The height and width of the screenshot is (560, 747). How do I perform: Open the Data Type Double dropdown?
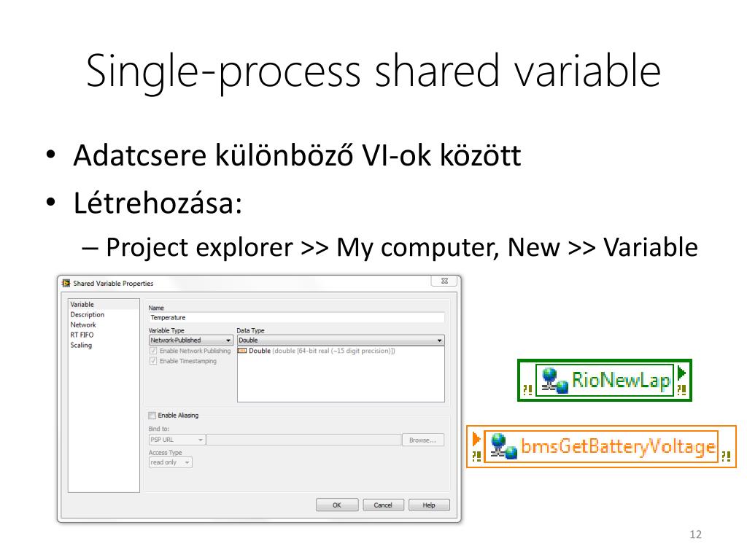(x=341, y=340)
